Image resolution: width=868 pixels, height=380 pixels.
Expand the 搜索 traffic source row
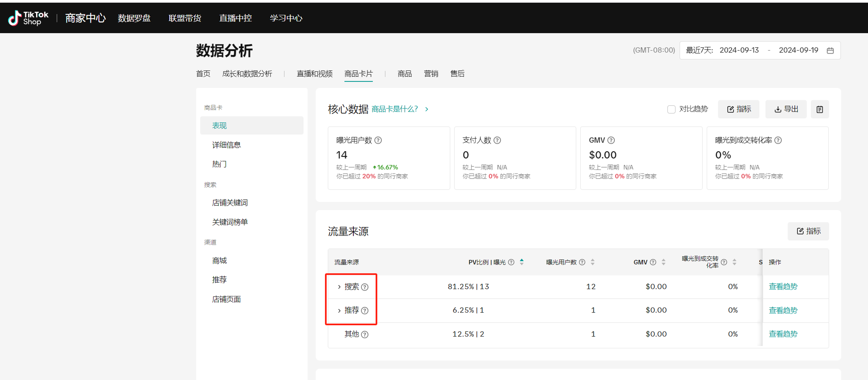[339, 287]
